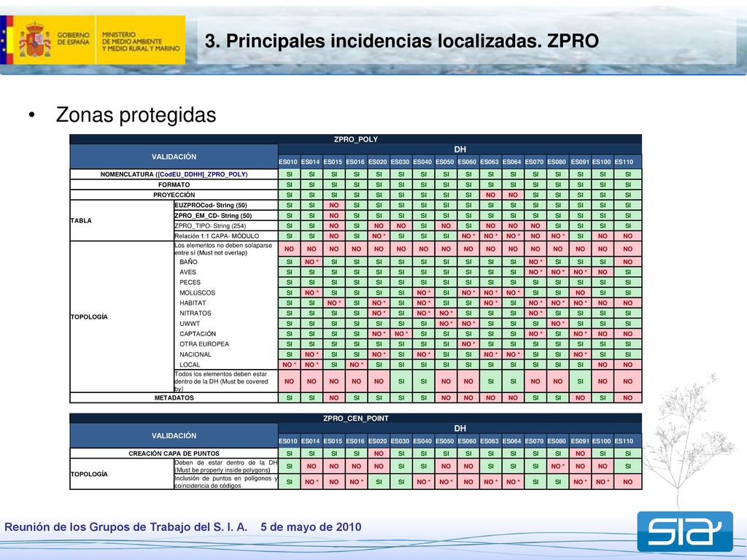Viewport: 747px width, 560px height.
Task: Click NO cell for CREACIÓN CAPA DE PUNTOS under ES020
Action: pyautogui.click(x=379, y=454)
